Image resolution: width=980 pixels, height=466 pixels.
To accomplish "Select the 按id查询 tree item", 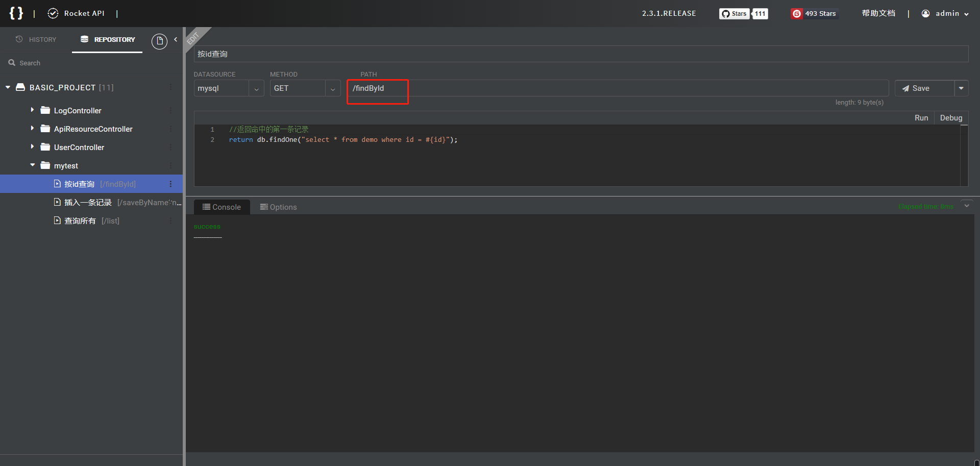I will pyautogui.click(x=91, y=184).
